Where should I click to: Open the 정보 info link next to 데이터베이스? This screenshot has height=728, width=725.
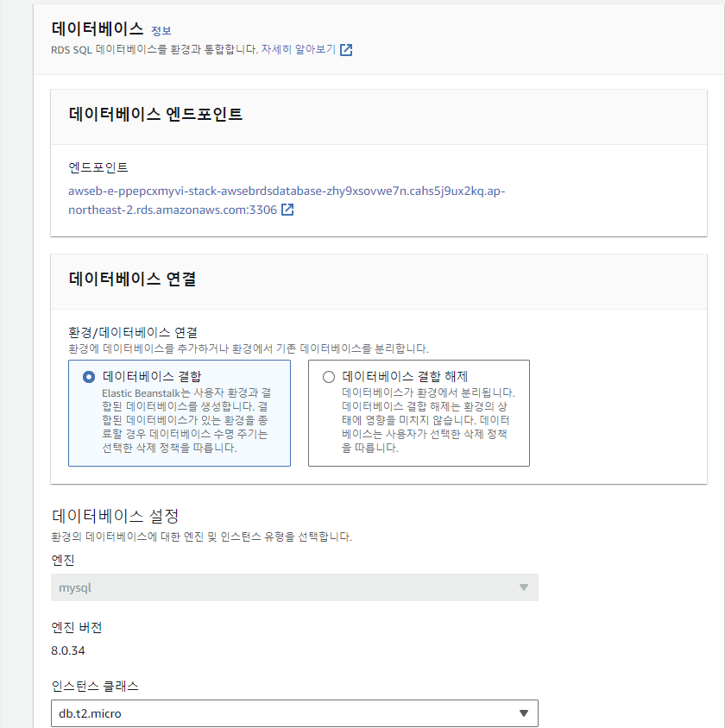pos(161,31)
